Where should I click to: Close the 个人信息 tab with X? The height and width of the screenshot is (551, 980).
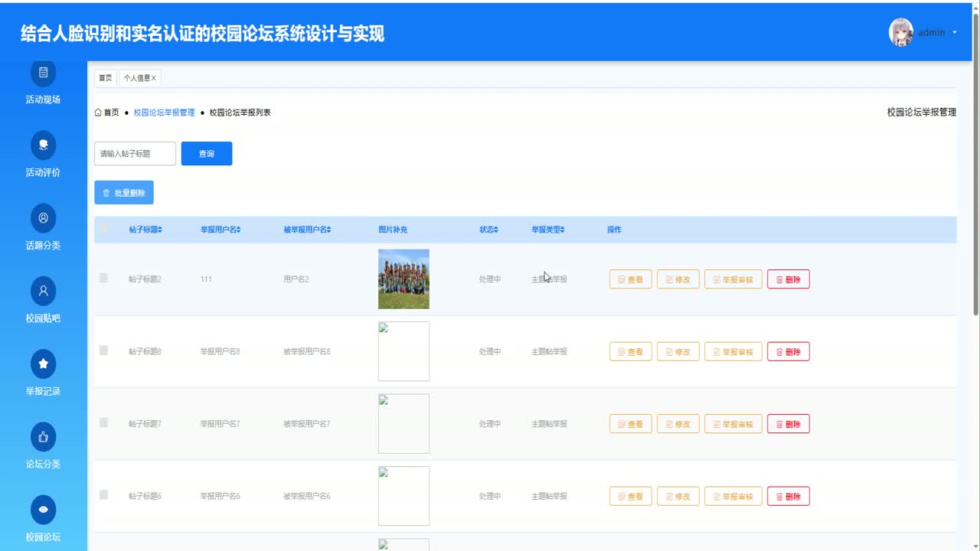click(154, 78)
